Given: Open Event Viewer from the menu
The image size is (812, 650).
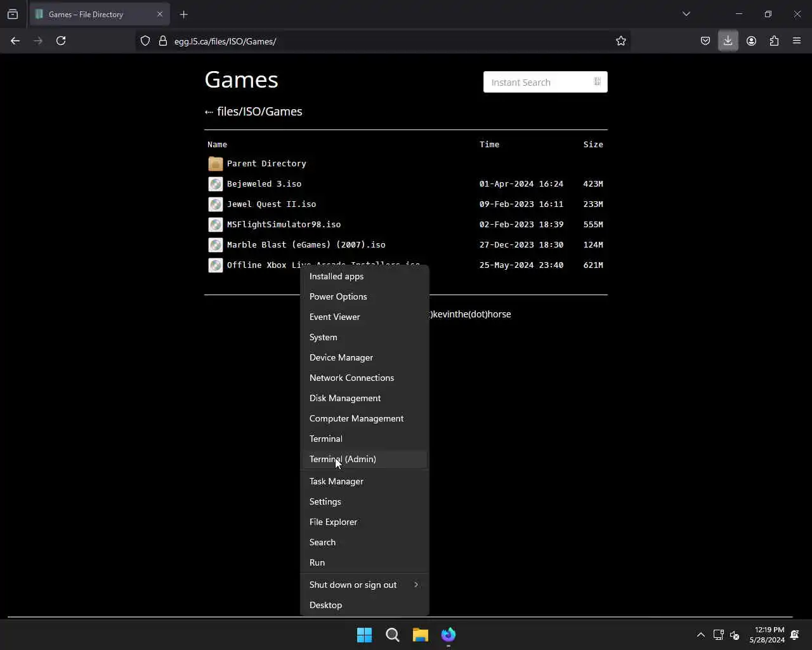Looking at the screenshot, I should click(x=365, y=317).
